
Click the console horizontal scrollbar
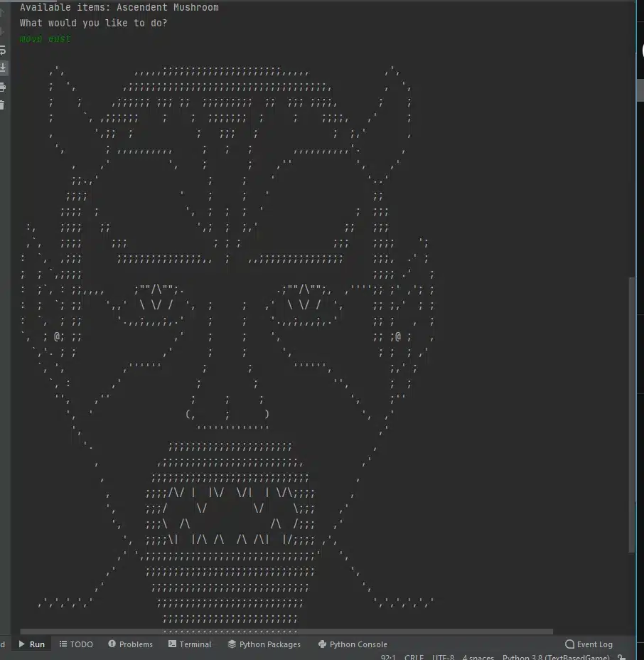coord(286,632)
